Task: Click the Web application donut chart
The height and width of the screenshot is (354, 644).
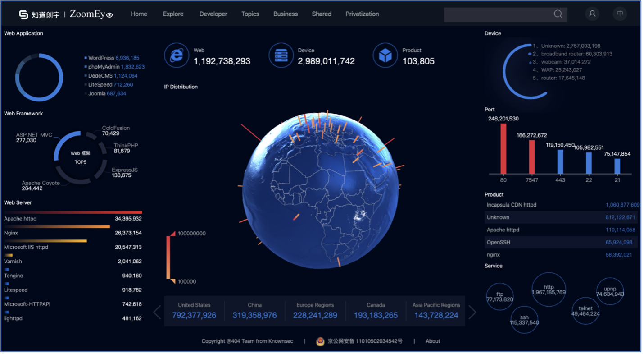Action: (39, 77)
